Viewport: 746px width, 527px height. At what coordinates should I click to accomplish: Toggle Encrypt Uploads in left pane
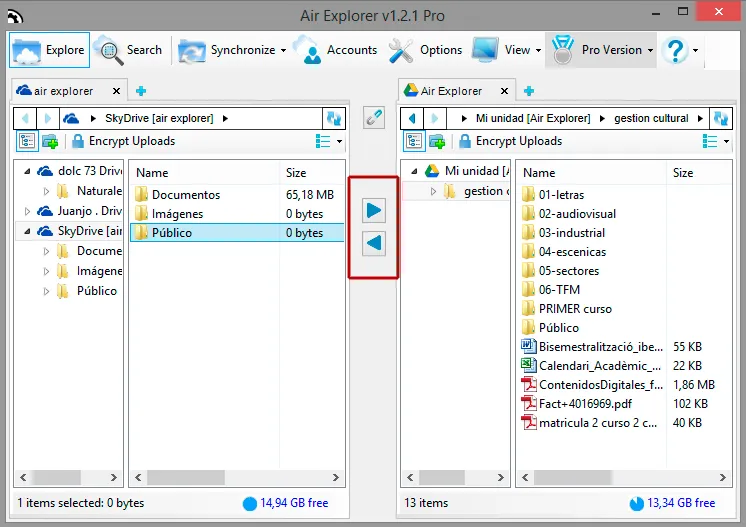[x=123, y=141]
